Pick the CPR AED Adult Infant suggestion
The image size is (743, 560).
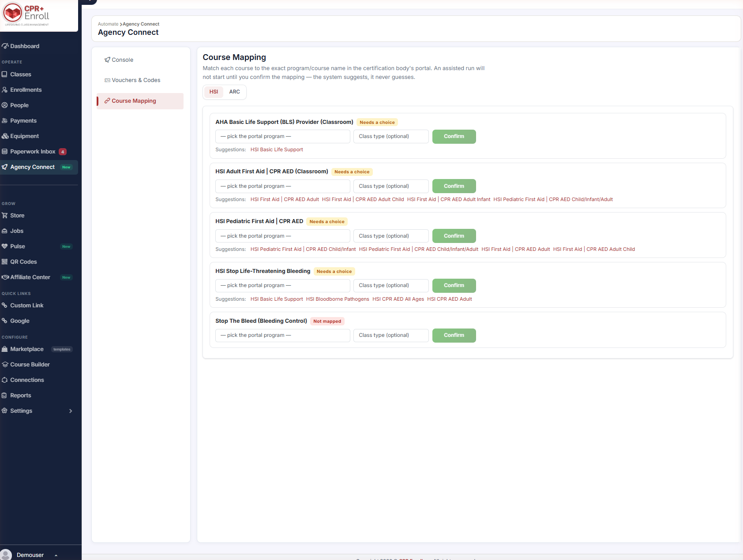(449, 199)
